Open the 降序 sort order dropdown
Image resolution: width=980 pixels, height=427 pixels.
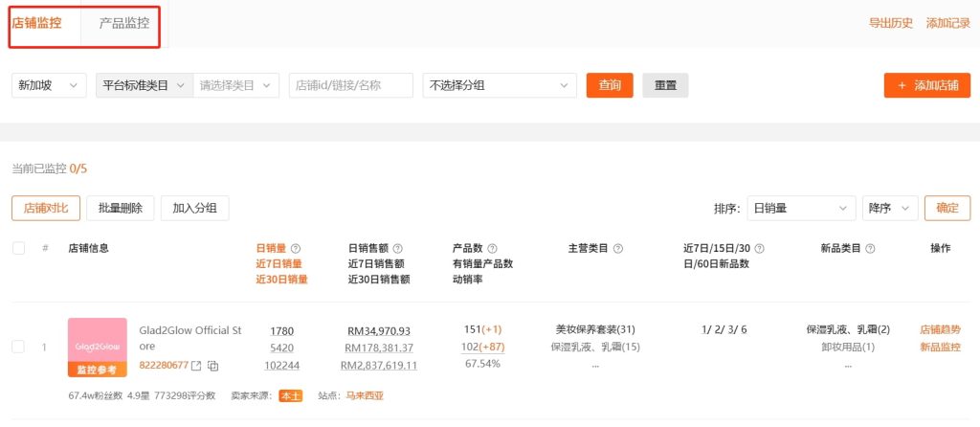tap(890, 208)
